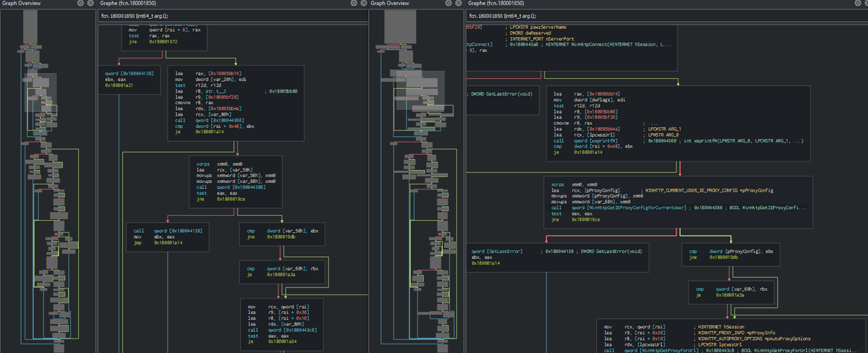Click the function header field above annotated graph
This screenshot has height=353, width=868.
666,15
